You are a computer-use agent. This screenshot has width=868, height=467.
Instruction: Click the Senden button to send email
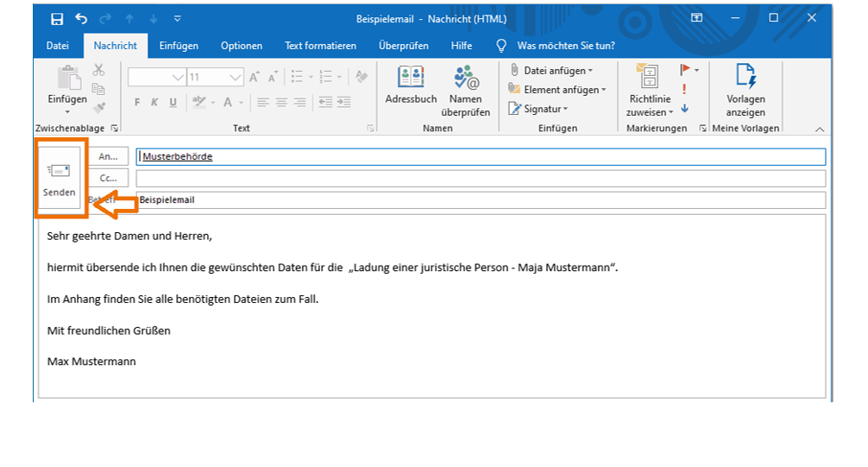pos(60,179)
